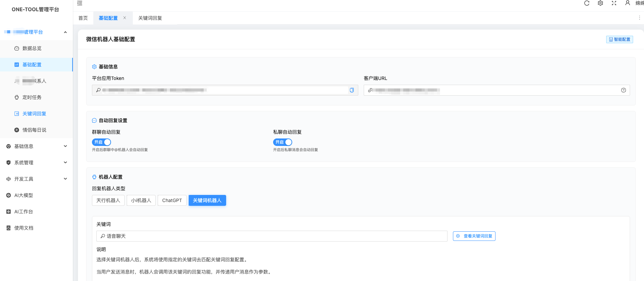Image resolution: width=644 pixels, height=281 pixels.
Task: Close the 基础配置 tab
Action: 125,18
